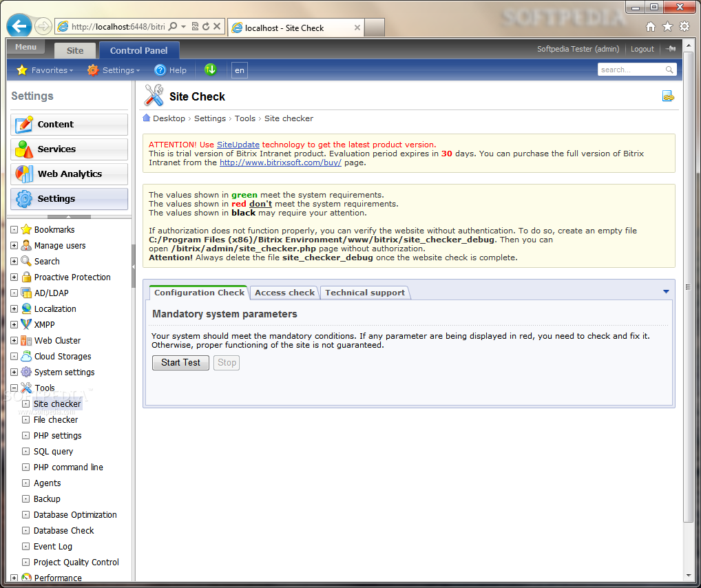Click the page vertical scrollbar thumb
Viewport: 701px width, 588px height.
(688, 286)
